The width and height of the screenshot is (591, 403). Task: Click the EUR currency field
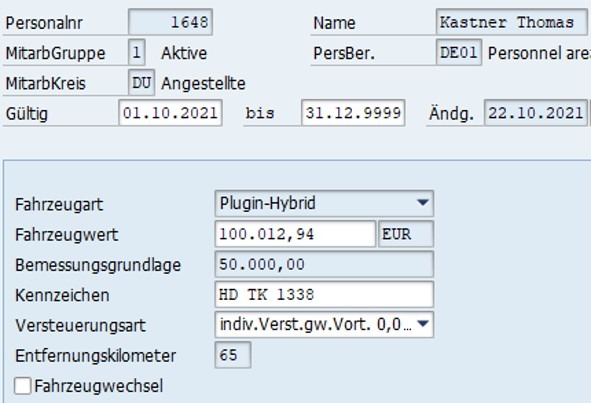[406, 234]
